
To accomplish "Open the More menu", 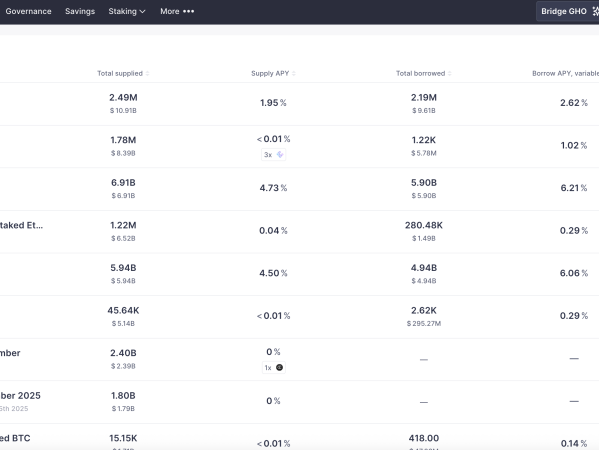I will pos(177,11).
